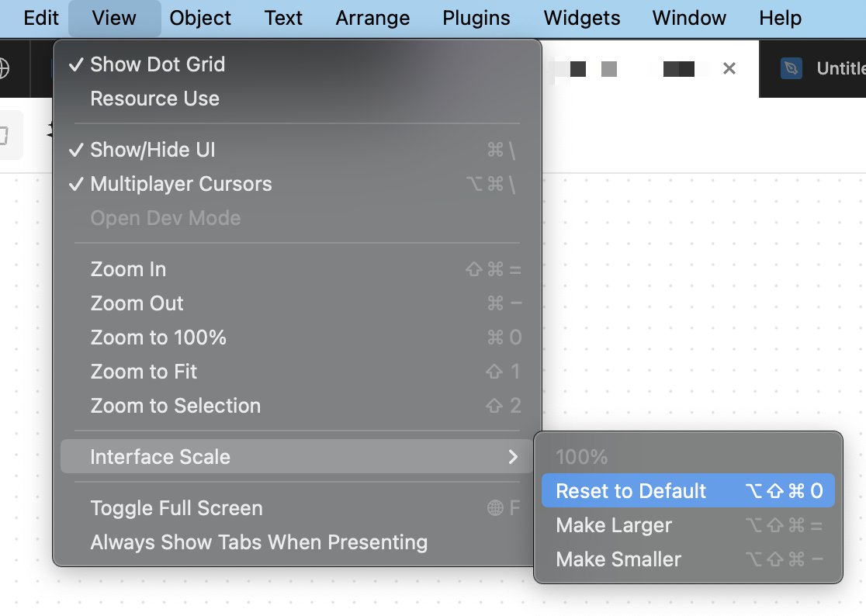Toggle the Show Dot Grid option

click(x=158, y=64)
